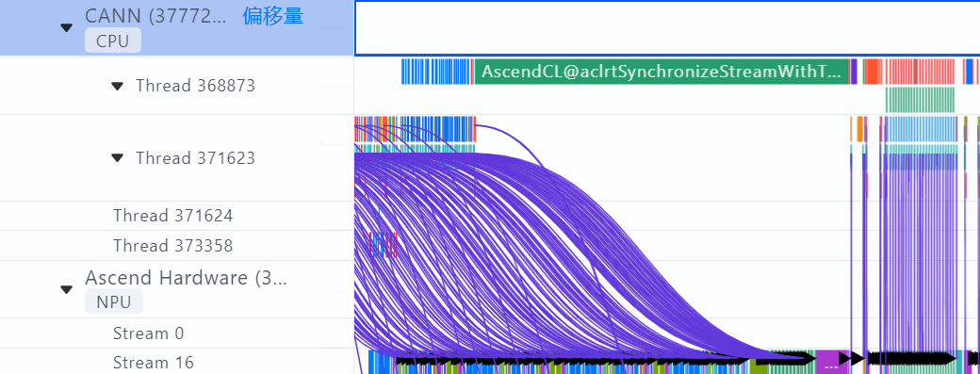The image size is (980, 374).
Task: Select the NPU tag badge
Action: [114, 302]
